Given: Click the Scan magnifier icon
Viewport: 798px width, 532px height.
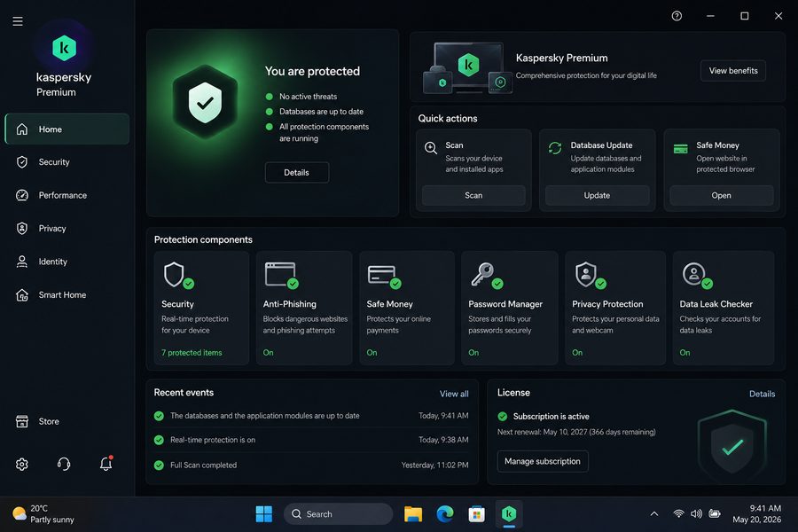Looking at the screenshot, I should pos(431,148).
